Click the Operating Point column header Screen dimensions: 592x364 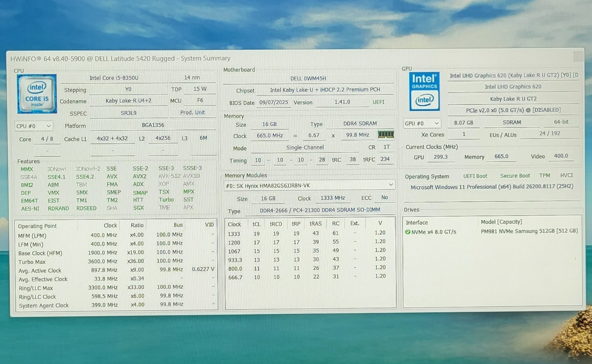tap(37, 226)
